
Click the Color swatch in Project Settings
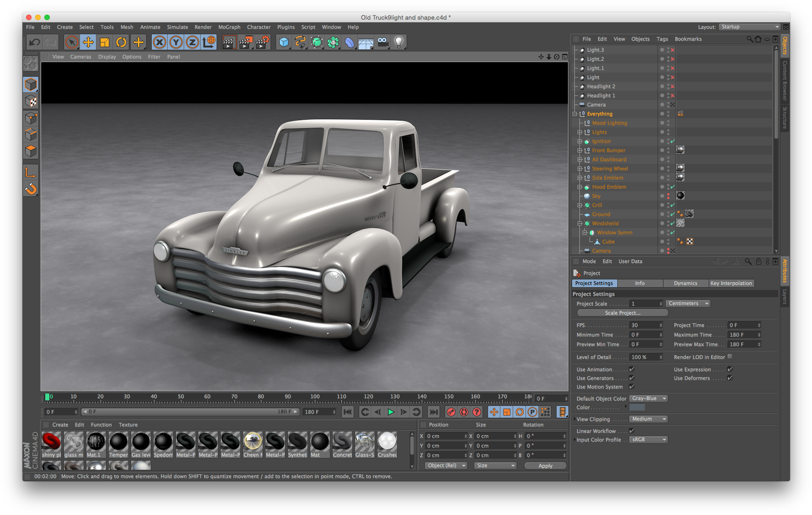637,407
